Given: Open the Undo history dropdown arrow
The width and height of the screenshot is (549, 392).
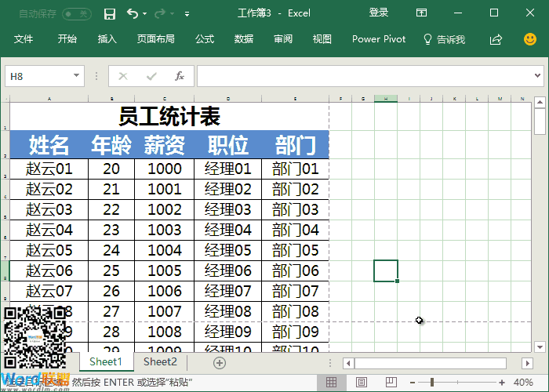Looking at the screenshot, I should point(144,14).
